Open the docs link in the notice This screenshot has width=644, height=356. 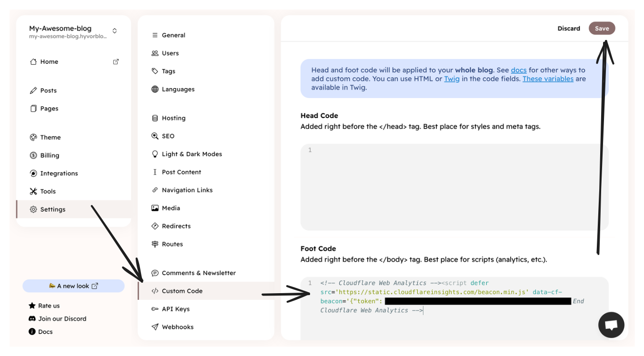(x=519, y=70)
